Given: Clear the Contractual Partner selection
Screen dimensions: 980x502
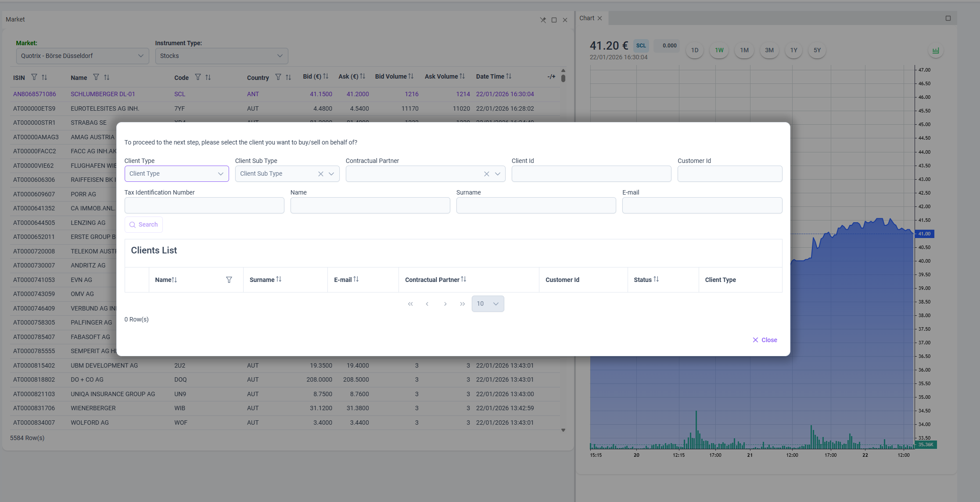Looking at the screenshot, I should point(487,174).
